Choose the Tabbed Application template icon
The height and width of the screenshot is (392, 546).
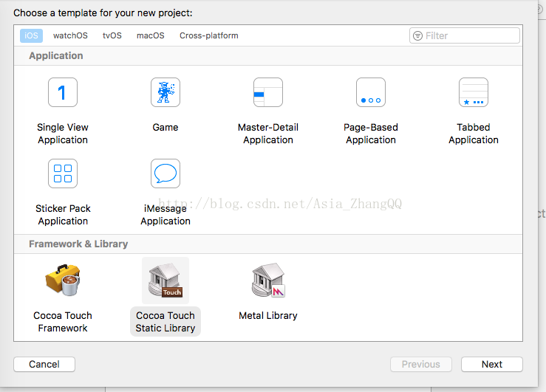click(474, 92)
